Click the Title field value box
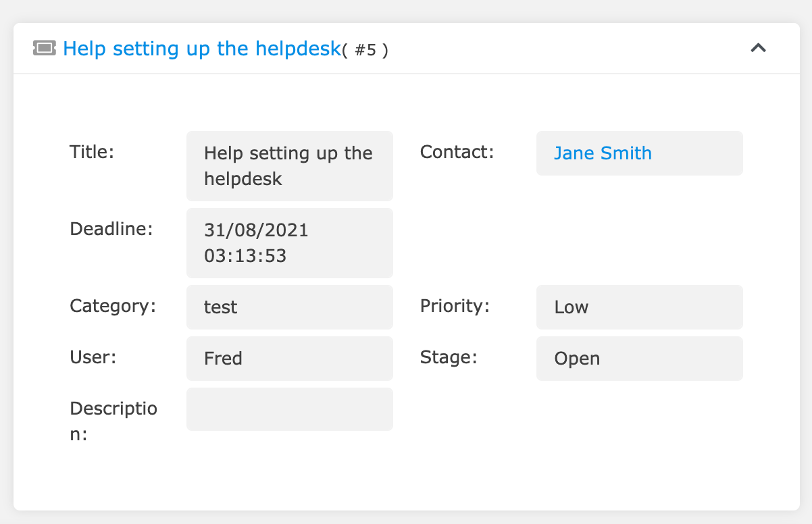Image resolution: width=812 pixels, height=524 pixels. [x=289, y=166]
